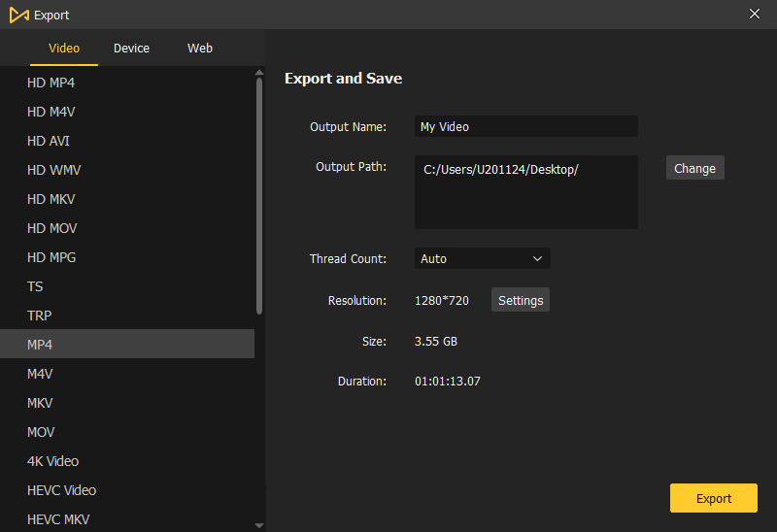This screenshot has height=532, width=777.
Task: Click the Output Path text box
Action: [525, 192]
